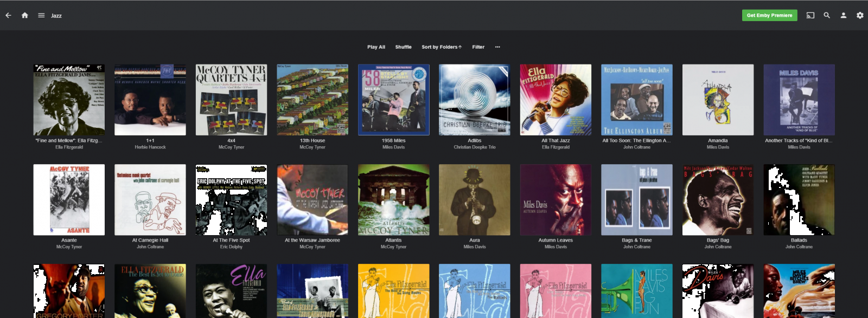Open the All That Jazz album cover
Image resolution: width=868 pixels, height=318 pixels.
(556, 100)
